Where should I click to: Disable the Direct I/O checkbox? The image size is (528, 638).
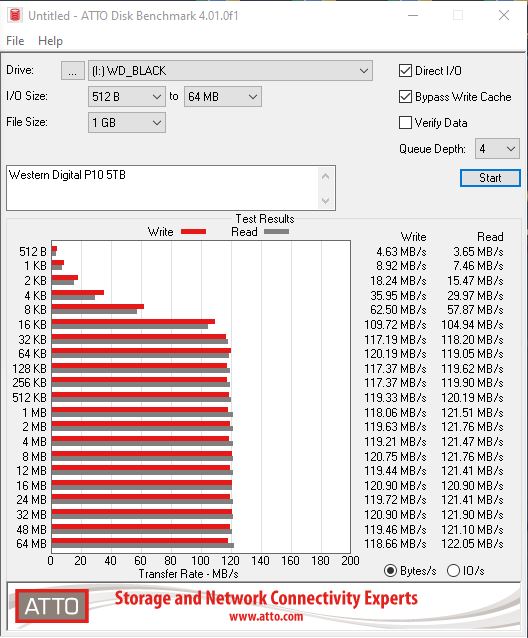405,71
